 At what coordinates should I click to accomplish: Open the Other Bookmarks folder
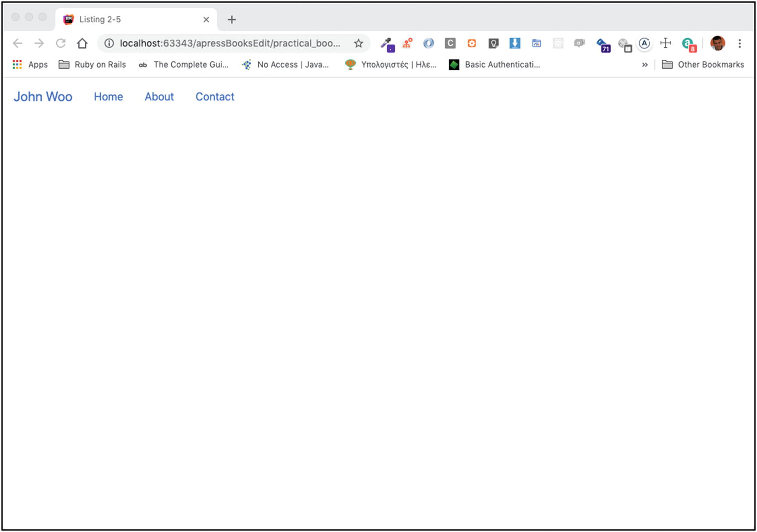(703, 65)
